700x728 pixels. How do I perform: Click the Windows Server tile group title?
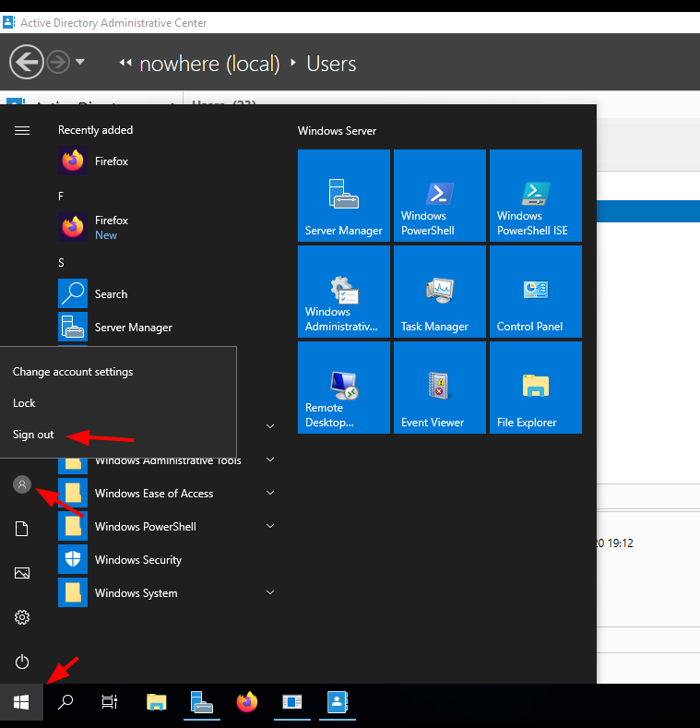(x=337, y=131)
